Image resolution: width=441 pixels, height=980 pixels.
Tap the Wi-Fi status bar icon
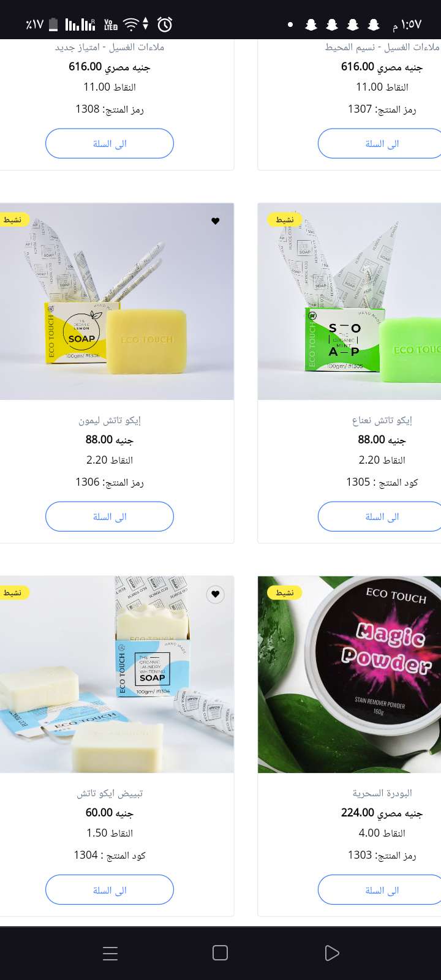pos(130,24)
